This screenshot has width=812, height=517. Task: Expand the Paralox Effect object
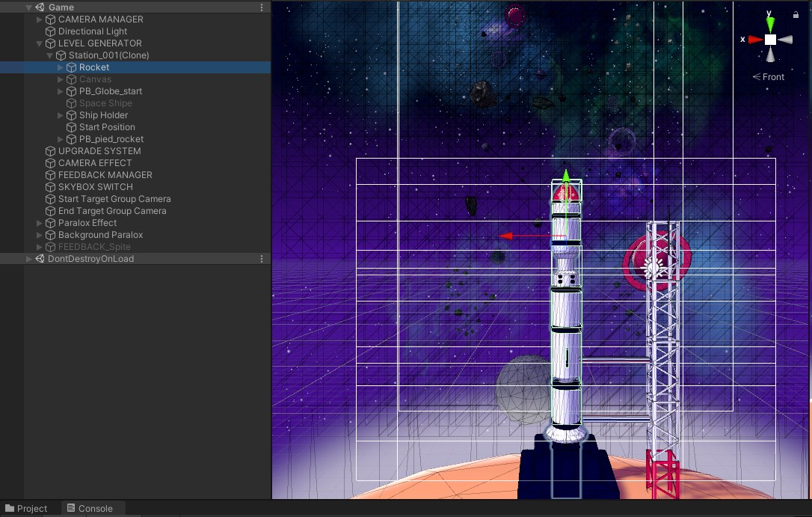[x=40, y=223]
